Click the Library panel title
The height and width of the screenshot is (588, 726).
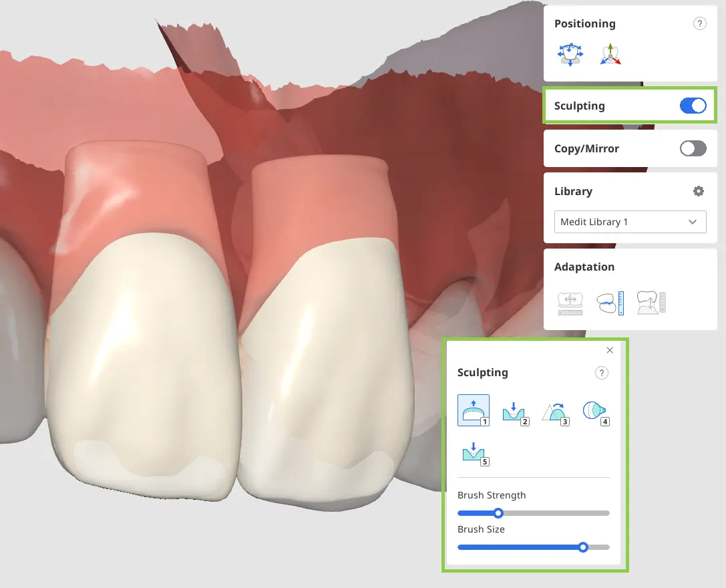point(573,191)
